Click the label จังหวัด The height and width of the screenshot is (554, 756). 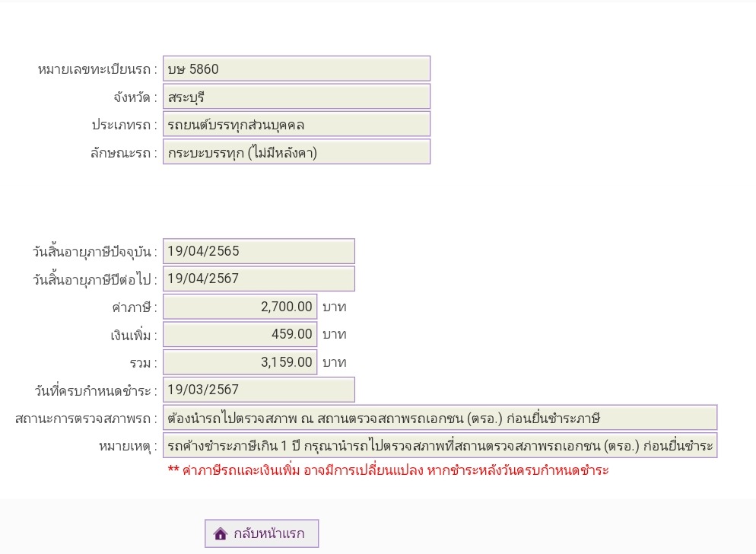tap(135, 97)
